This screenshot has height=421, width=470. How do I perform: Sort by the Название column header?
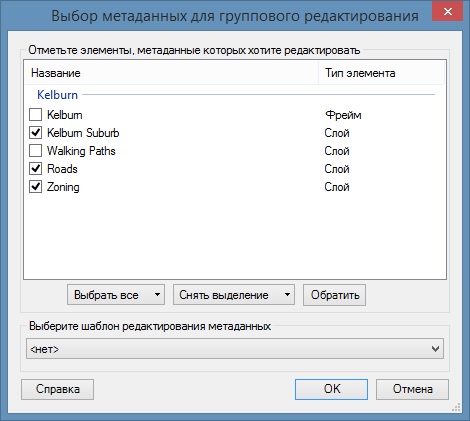tap(171, 73)
